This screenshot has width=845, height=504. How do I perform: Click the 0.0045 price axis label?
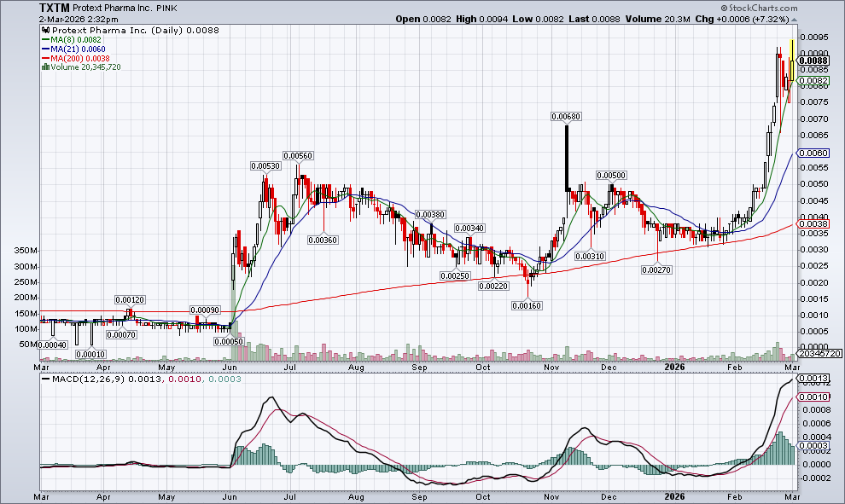pos(813,201)
